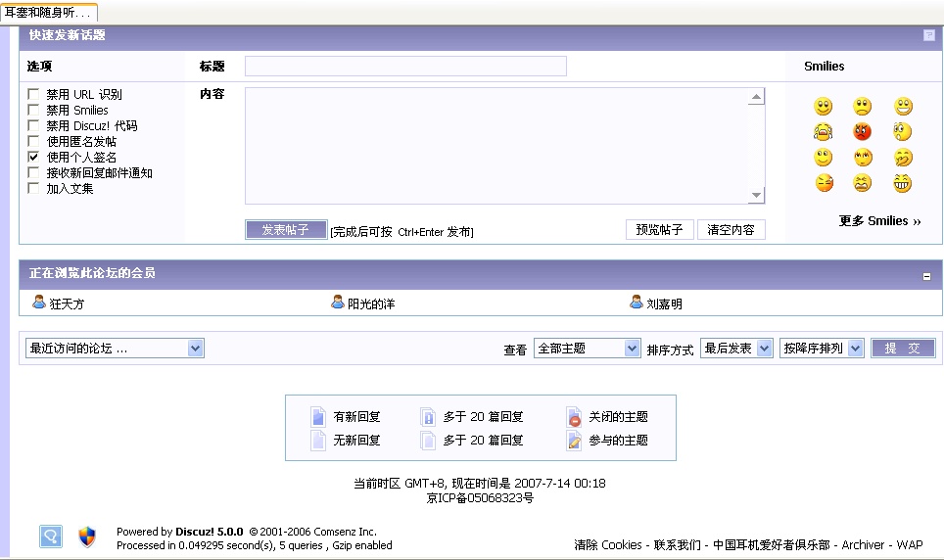Image resolution: width=944 pixels, height=560 pixels.
Task: Tick the 禁用 Smilies checkbox
Action: 33,110
